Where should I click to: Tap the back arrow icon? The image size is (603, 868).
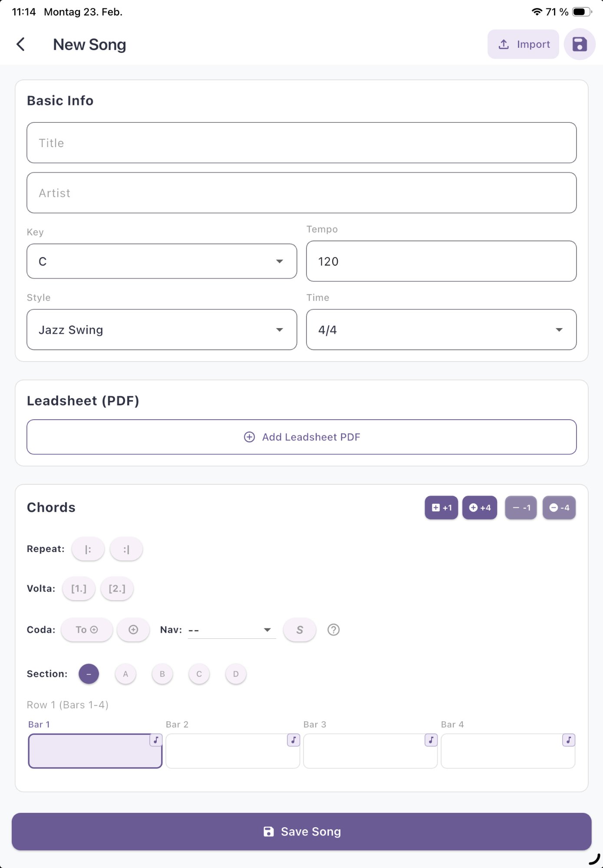point(20,44)
